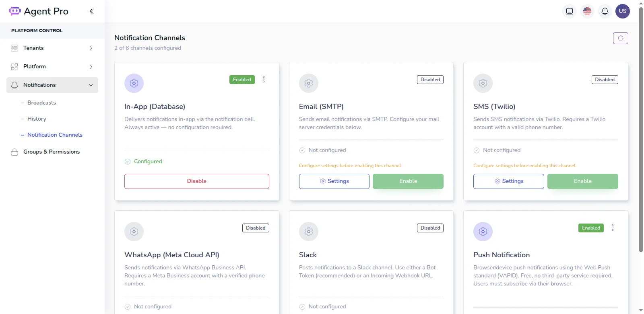Click the scrollbar down arrow
This screenshot has width=644, height=314.
[641, 310]
